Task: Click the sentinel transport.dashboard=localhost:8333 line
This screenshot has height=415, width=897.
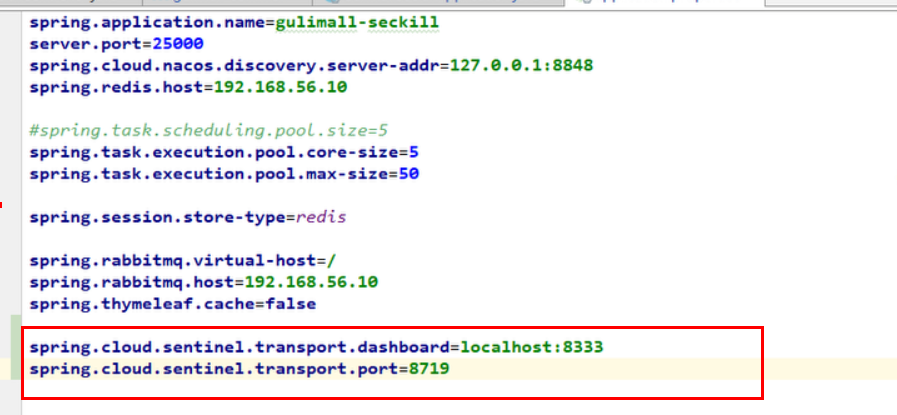Action: [316, 347]
